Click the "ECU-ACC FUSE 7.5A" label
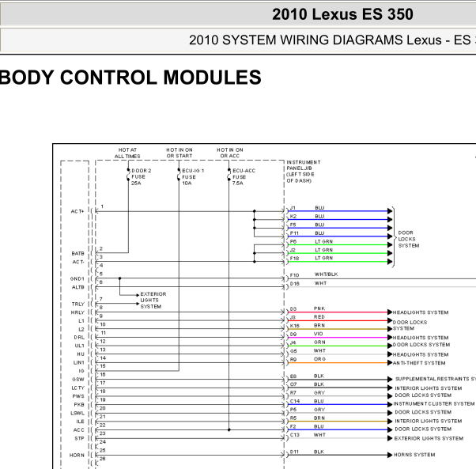The height and width of the screenshot is (469, 476). pos(244,176)
